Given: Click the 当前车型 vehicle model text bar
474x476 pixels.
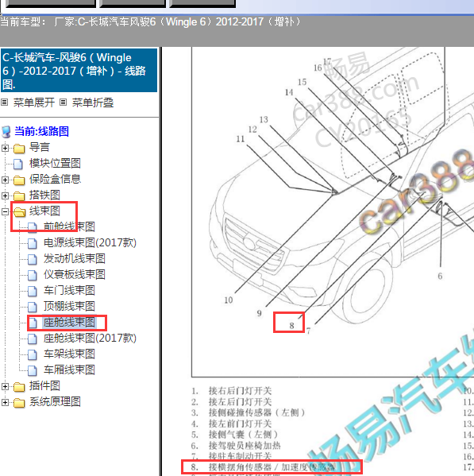Looking at the screenshot, I should pos(150,22).
